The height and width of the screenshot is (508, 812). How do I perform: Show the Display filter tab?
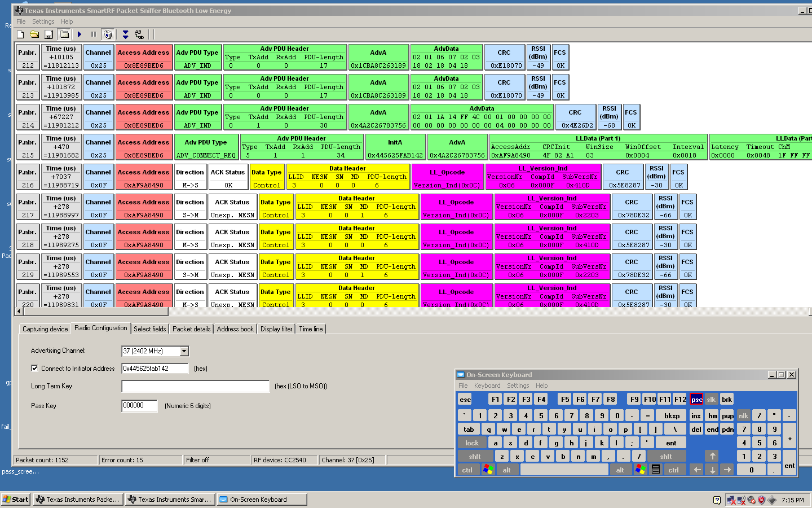pyautogui.click(x=276, y=329)
